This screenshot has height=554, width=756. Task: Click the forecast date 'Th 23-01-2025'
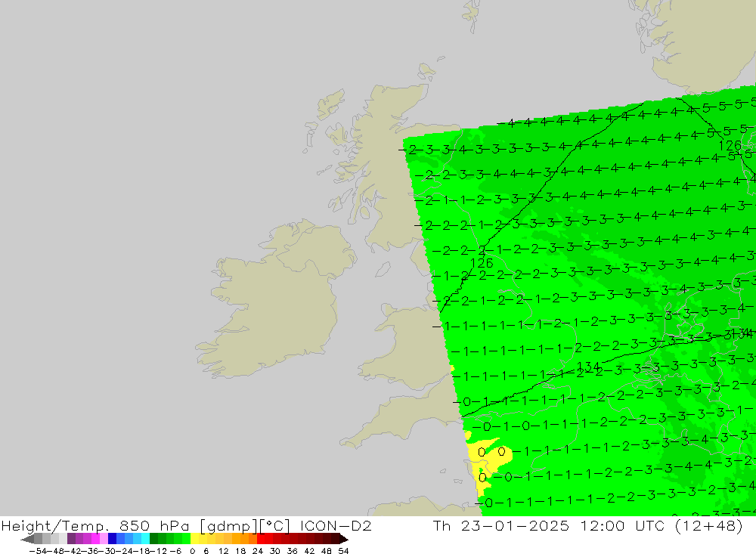point(501,525)
